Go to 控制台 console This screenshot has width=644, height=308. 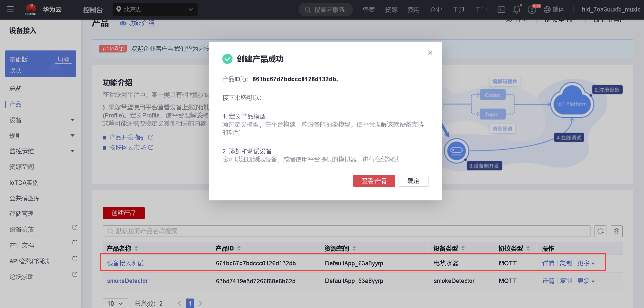(x=93, y=10)
